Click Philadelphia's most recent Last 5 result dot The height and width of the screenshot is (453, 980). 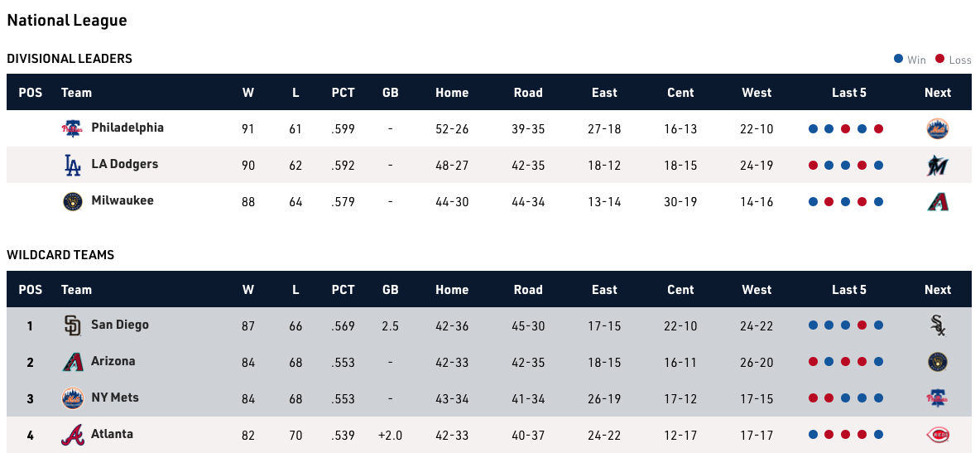878,129
